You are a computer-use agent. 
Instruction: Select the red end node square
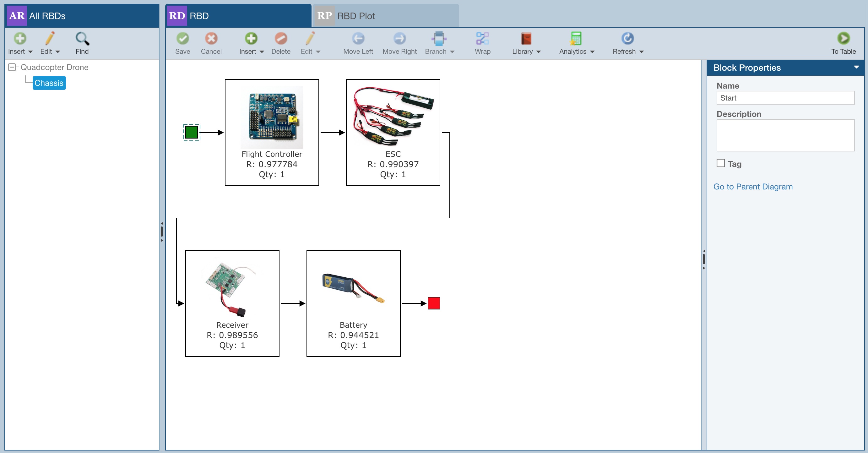click(434, 303)
